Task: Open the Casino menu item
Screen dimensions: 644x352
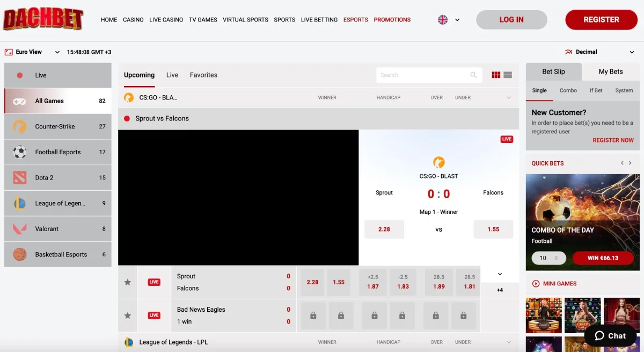Action: coord(133,20)
